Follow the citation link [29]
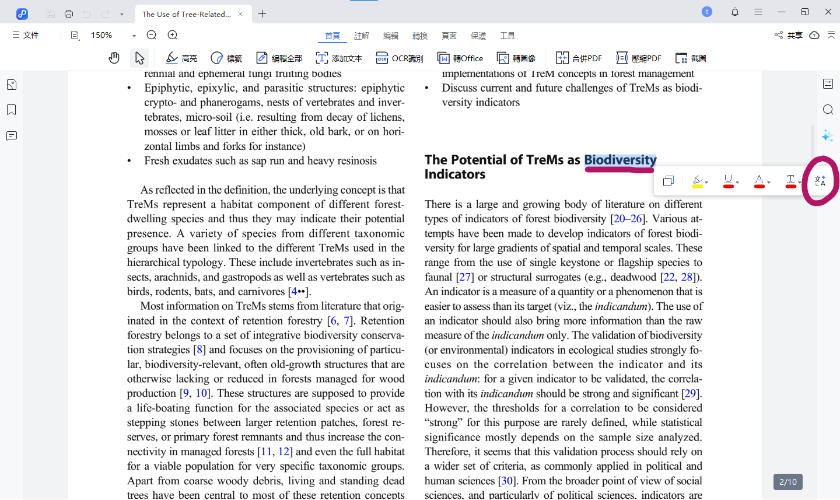The image size is (840, 500). click(692, 393)
